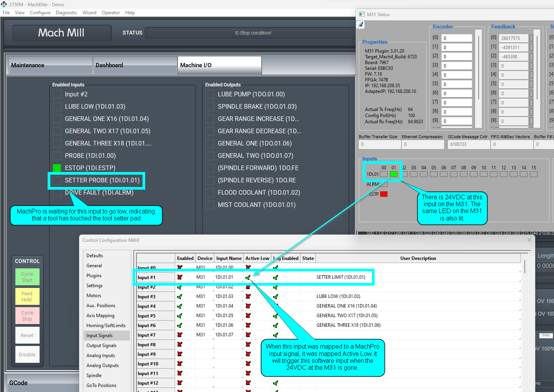Click the Active Low red X for Input #7
The height and width of the screenshot is (392, 554).
tap(248, 335)
